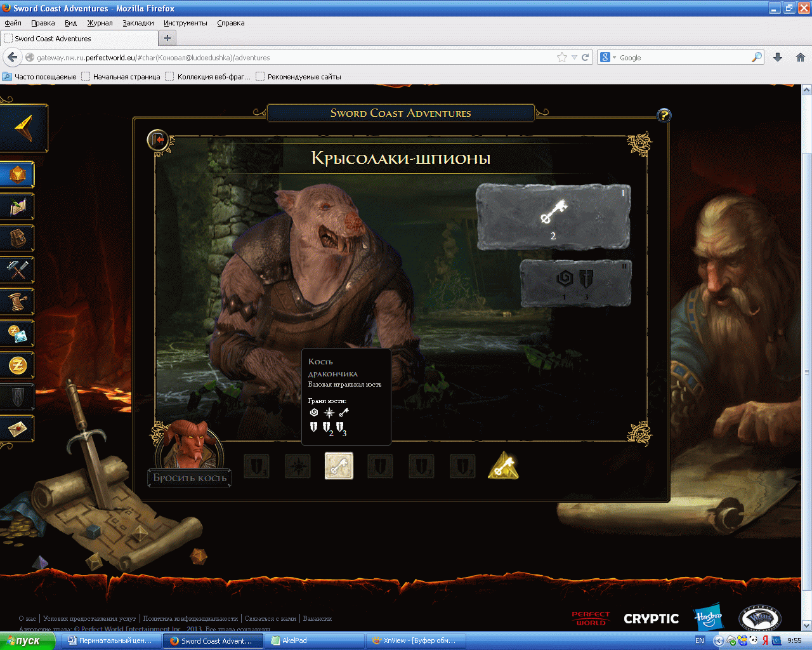Open the Sword Coast Adventures dice sidebar icon

point(17,174)
